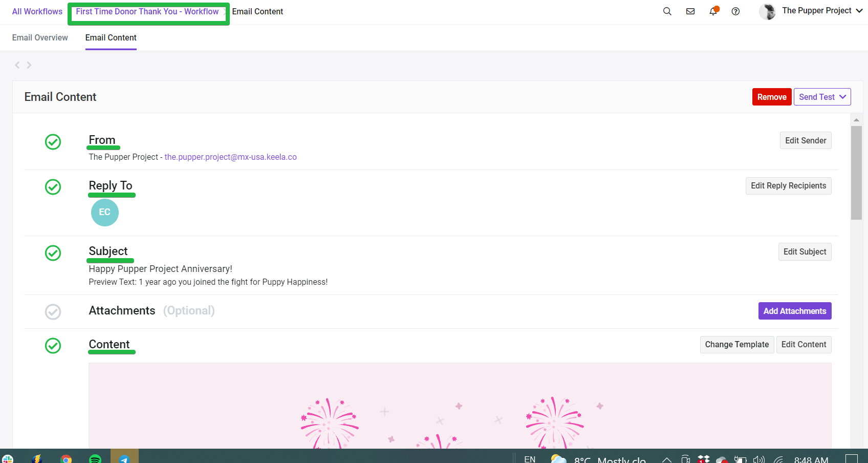Click subject text Happy Pupper Project Anniversary
Screen dimensions: 868x463
coord(160,269)
